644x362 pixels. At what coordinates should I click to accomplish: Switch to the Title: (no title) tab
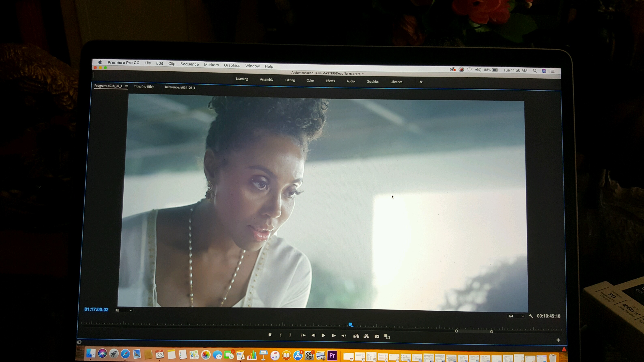[x=144, y=86]
